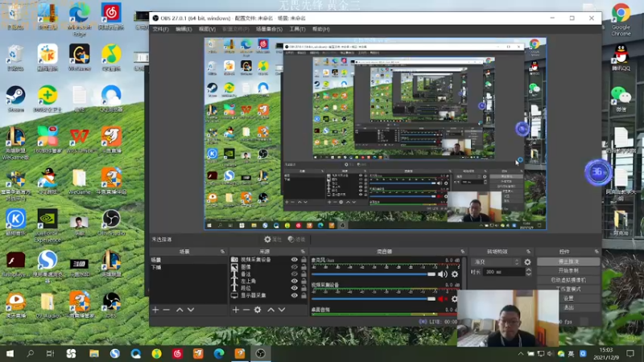Viewport: 644px width, 362px height.
Task: Click the 开始录制 button
Action: pos(568,271)
